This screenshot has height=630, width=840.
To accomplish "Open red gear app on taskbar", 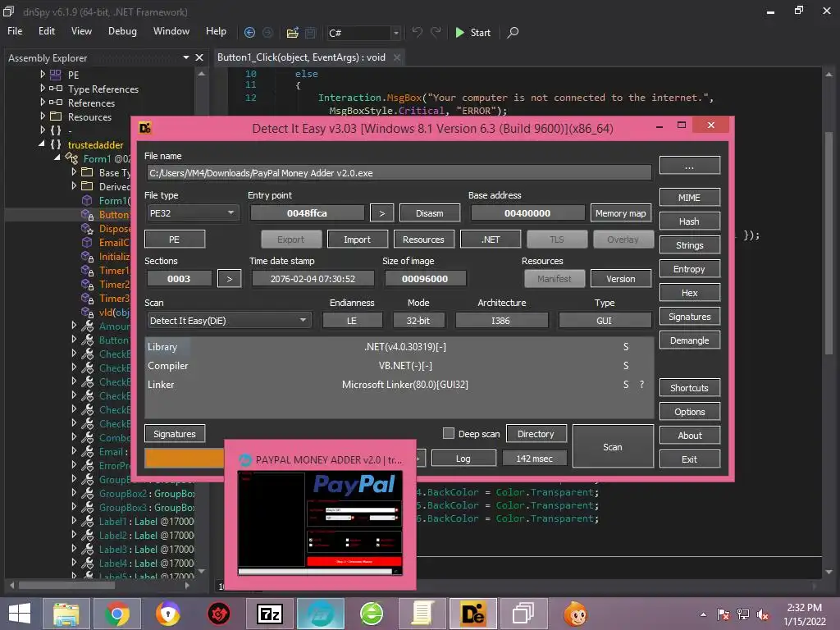I will click(x=218, y=614).
